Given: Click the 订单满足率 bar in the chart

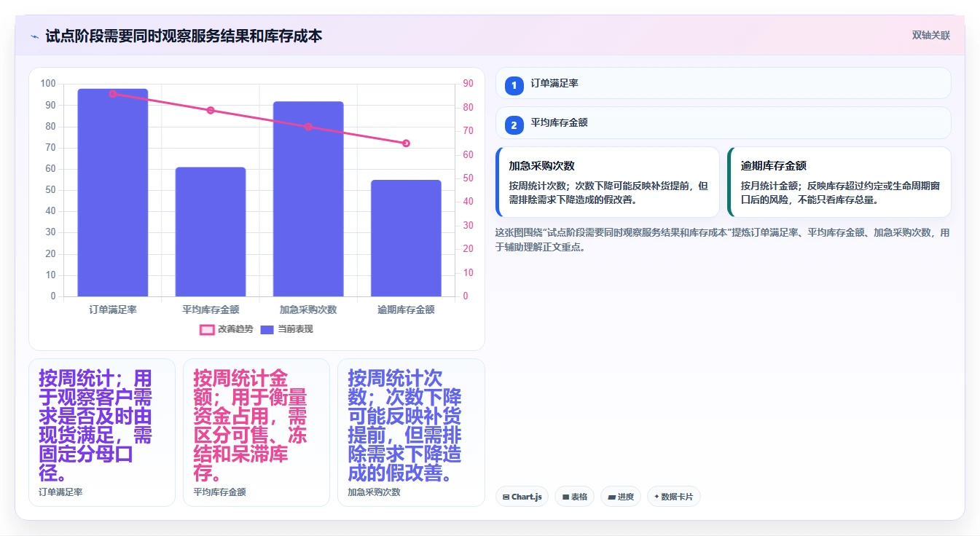Looking at the screenshot, I should [113, 192].
